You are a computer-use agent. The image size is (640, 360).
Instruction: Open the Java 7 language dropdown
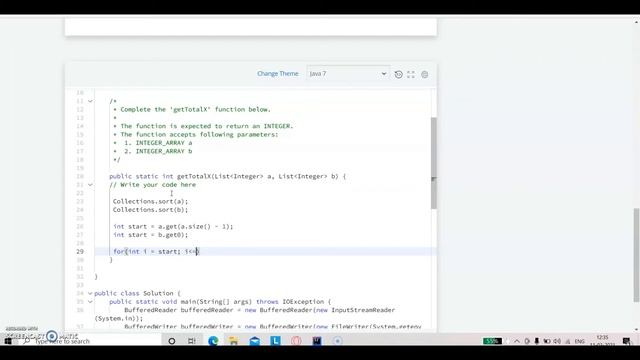(348, 74)
